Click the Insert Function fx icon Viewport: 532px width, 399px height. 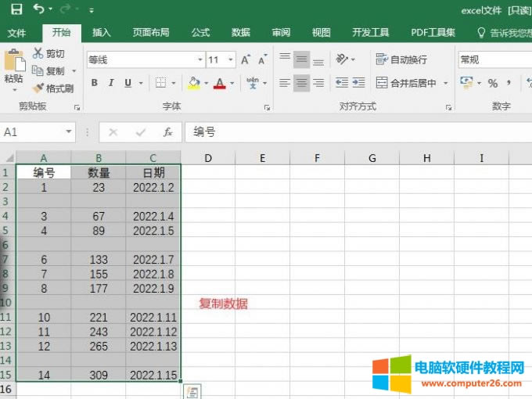coord(167,132)
